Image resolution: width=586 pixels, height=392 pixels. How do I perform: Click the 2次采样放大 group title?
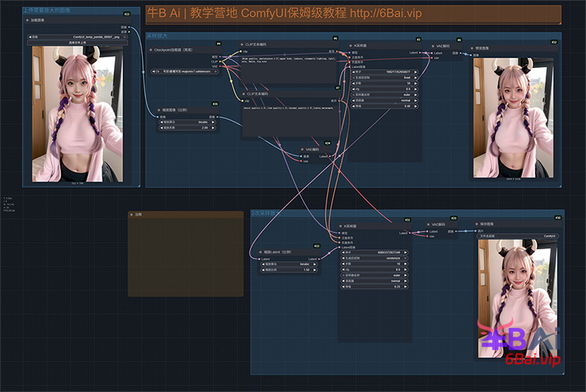pyautogui.click(x=266, y=214)
